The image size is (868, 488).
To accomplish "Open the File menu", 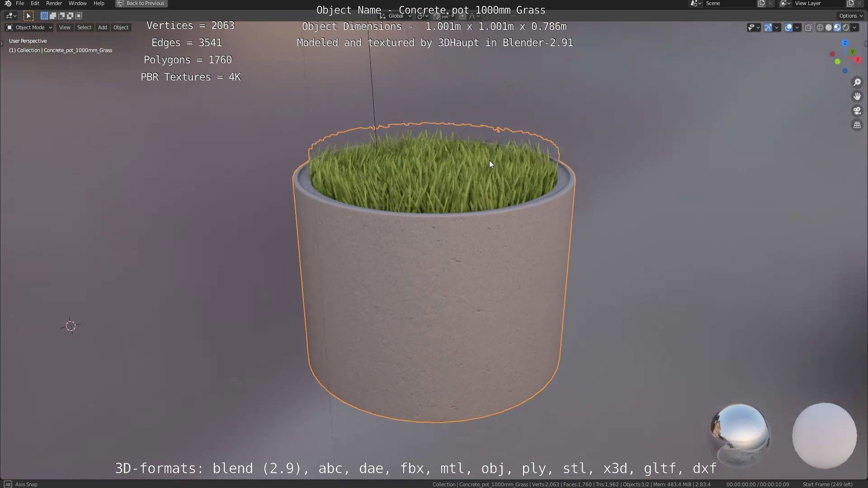I will coord(20,3).
